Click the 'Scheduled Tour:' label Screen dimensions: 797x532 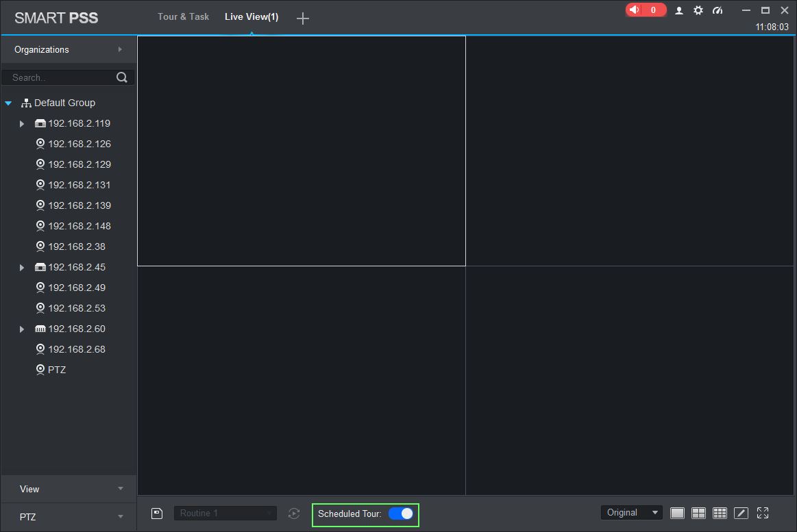(350, 514)
